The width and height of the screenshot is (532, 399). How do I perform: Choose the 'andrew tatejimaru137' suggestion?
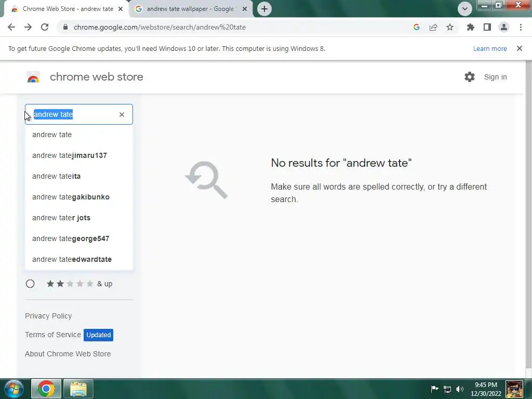[x=79, y=155]
